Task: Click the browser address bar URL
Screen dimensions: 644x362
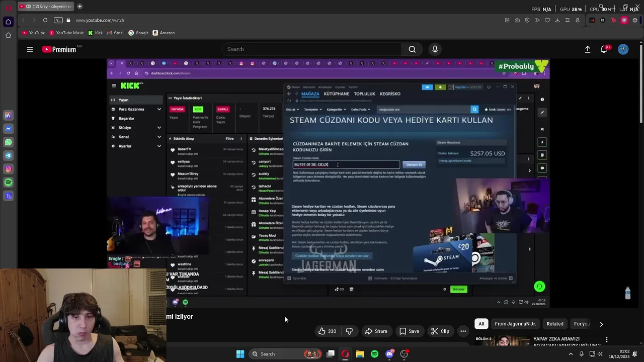Action: pos(100,20)
